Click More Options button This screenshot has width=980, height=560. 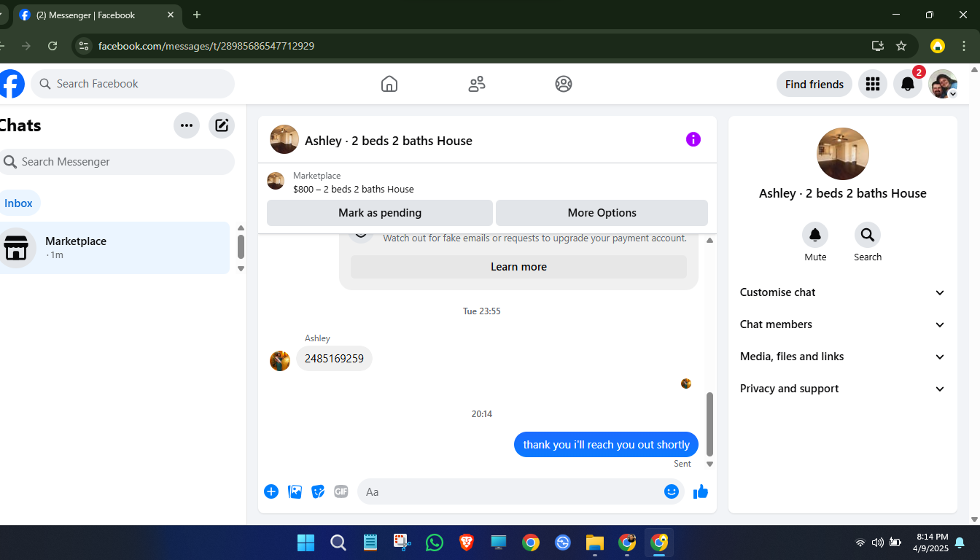point(602,213)
